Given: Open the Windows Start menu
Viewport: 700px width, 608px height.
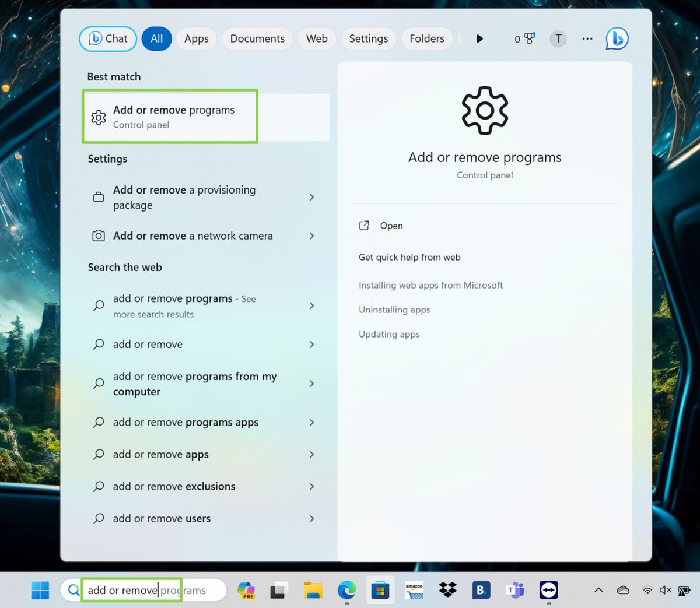Looking at the screenshot, I should pos(39,590).
